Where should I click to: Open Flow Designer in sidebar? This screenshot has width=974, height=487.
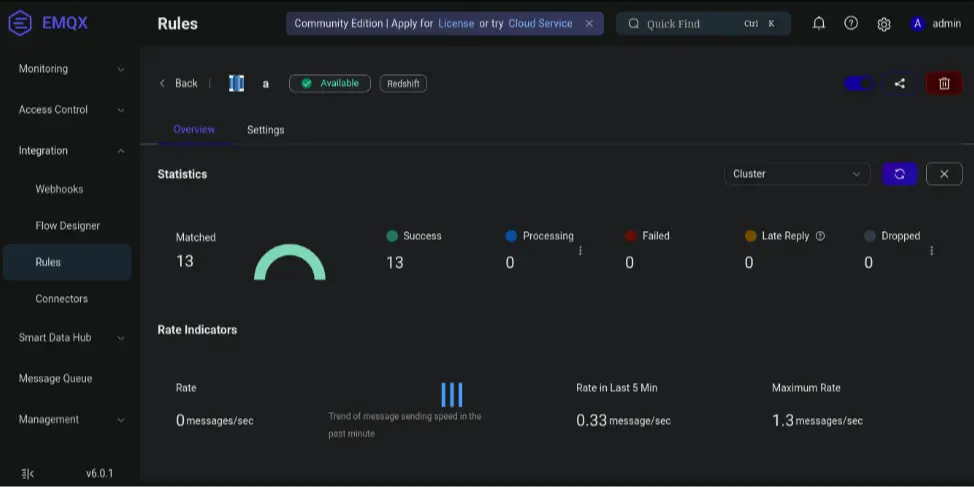(x=68, y=226)
